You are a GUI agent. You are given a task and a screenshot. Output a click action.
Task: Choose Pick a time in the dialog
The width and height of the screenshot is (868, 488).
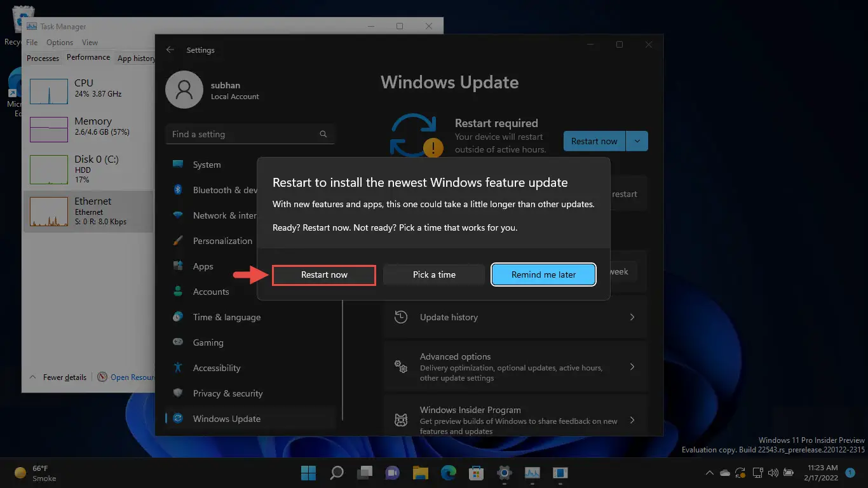[434, 274]
